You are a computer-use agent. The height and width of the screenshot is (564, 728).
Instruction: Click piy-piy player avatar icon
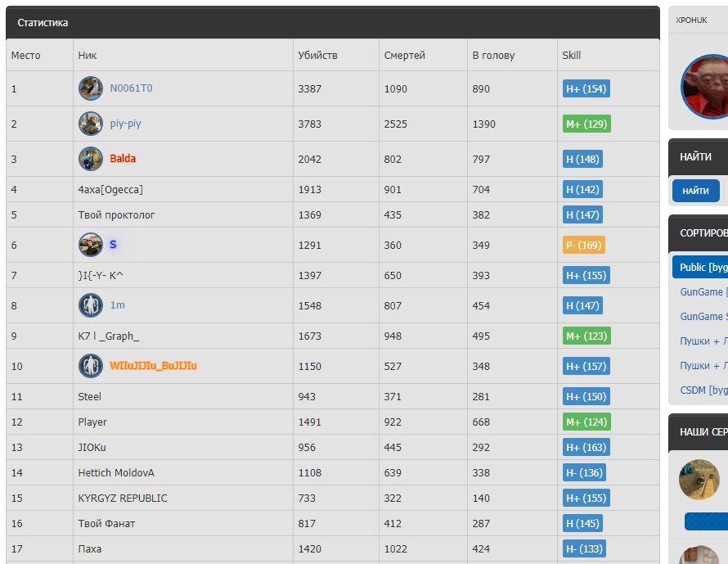point(90,124)
